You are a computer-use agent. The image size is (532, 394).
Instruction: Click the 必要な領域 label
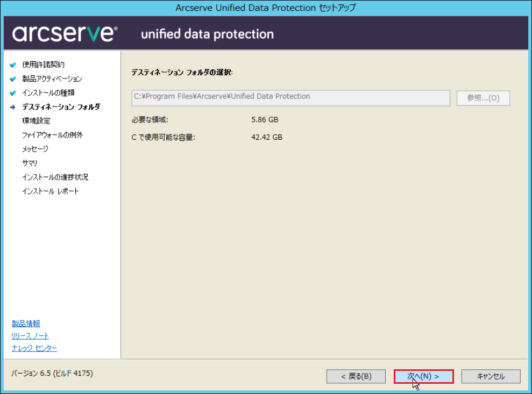[150, 120]
